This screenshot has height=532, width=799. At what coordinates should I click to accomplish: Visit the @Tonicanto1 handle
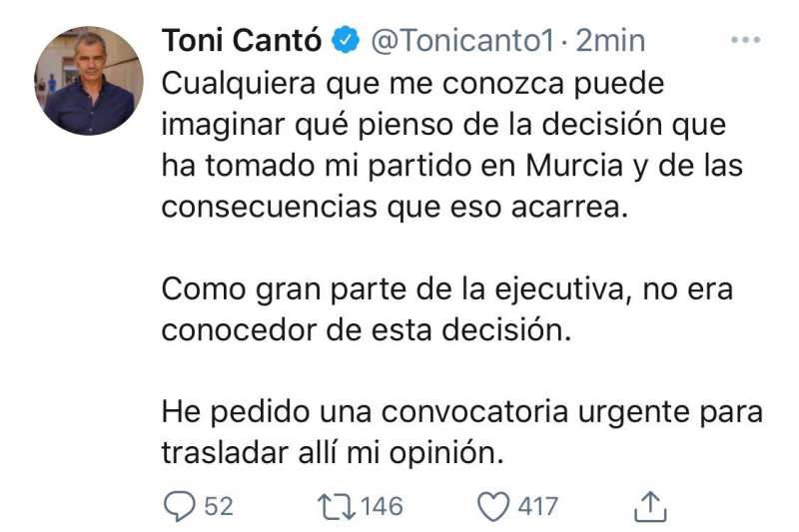tap(462, 41)
